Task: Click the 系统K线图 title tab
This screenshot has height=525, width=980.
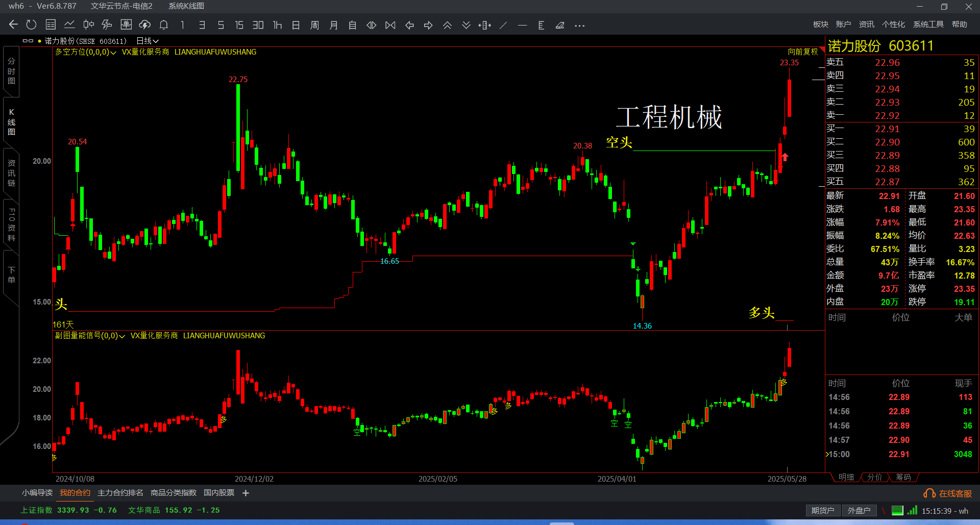Action: 186,6
